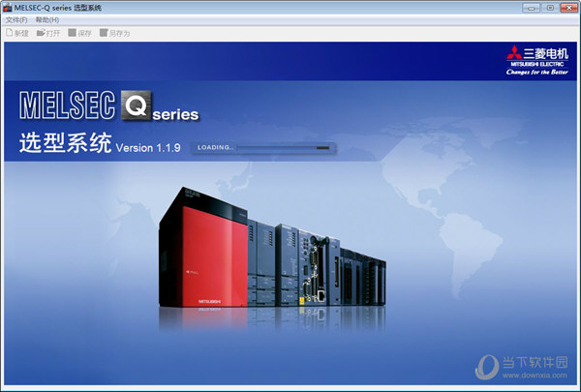The height and width of the screenshot is (392, 581).
Task: Click the 新建 toolbar button
Action: [17, 33]
